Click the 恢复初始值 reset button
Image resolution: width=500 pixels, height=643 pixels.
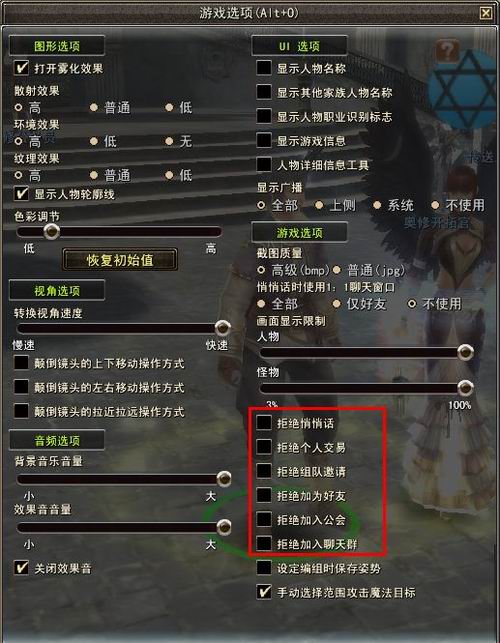tap(120, 260)
